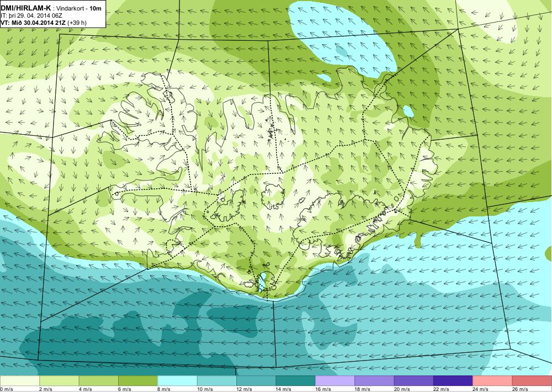Click the '20 m/s' legend label
Screen dimensions: 552x392
402,389
